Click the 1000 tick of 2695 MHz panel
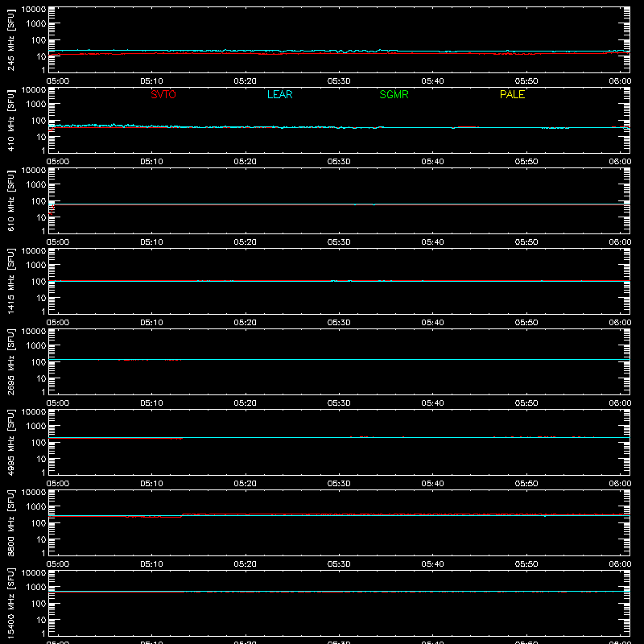The image size is (644, 644). click(x=36, y=345)
